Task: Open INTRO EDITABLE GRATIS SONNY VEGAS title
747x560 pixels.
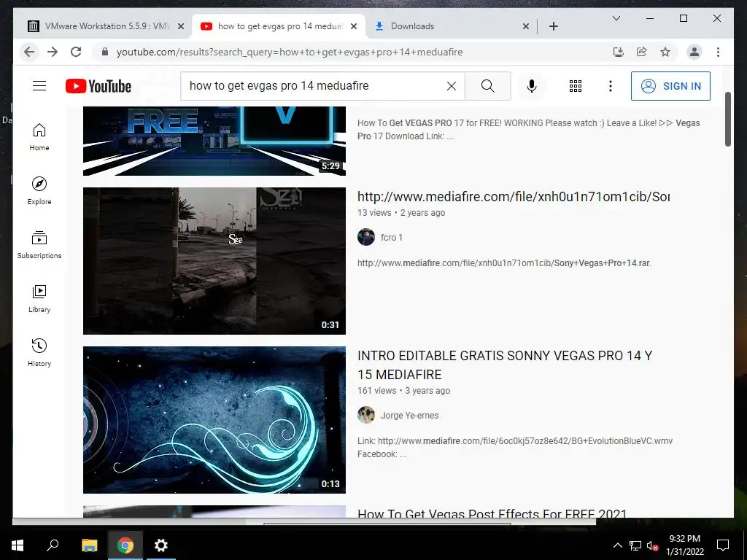Action: point(505,365)
